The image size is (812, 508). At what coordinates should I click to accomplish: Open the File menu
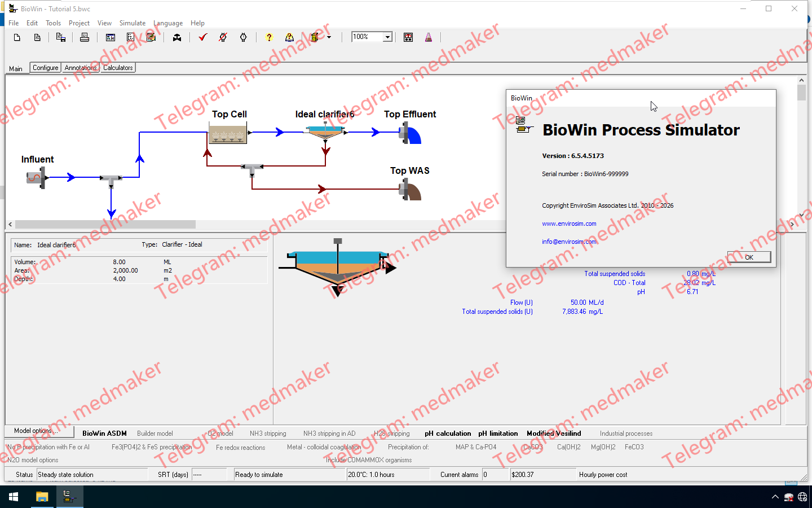click(14, 23)
